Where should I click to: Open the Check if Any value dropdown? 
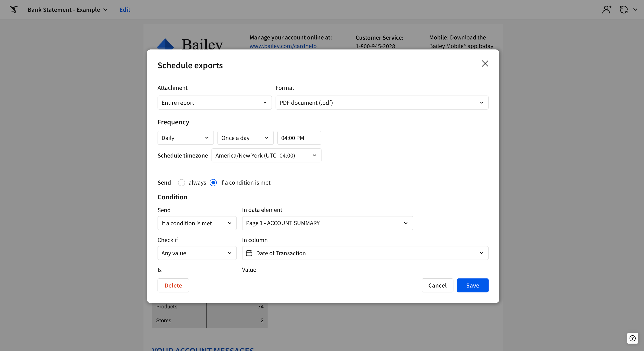click(197, 253)
